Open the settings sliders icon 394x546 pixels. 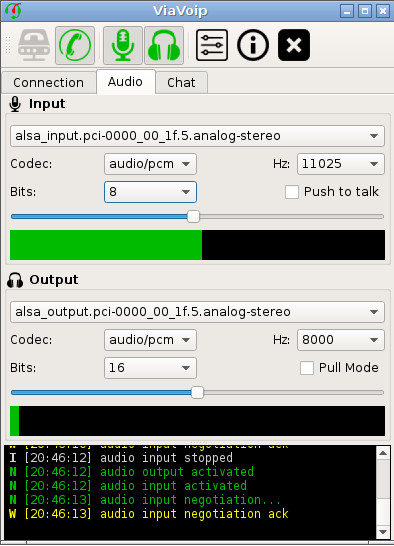point(212,45)
